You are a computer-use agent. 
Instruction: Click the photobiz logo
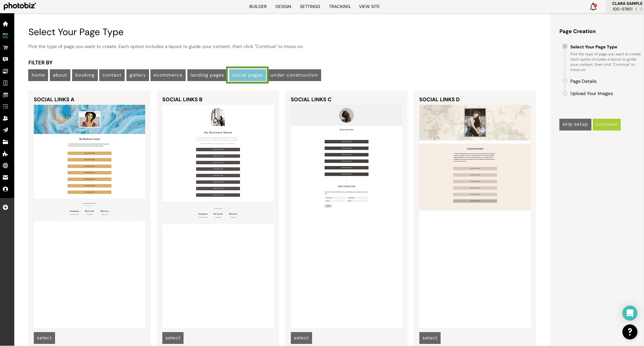pos(20,6)
